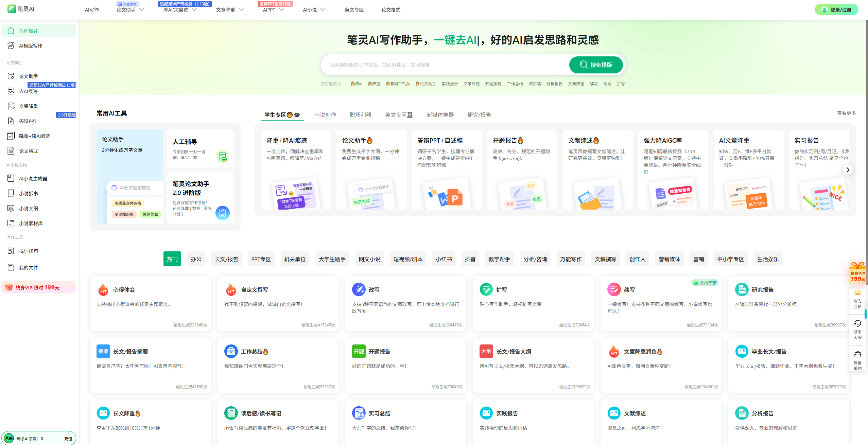Viewport: 868px width, 445px height.
Task: Open the 笔灵论文助手 2.0 进阶版 card
Action: pyautogui.click(x=201, y=198)
